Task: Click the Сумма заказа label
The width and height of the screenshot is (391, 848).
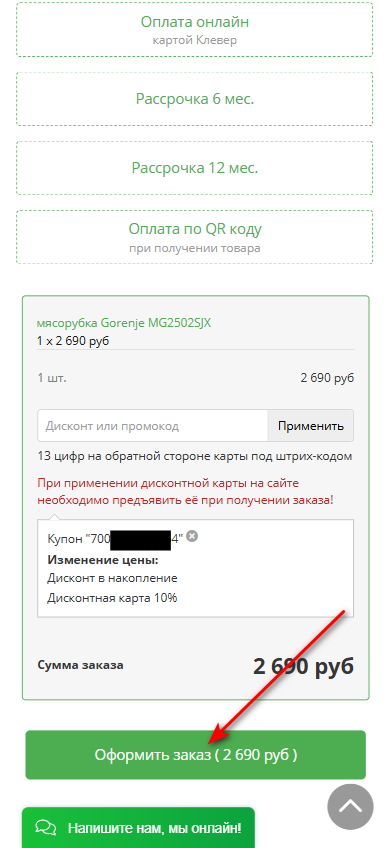Action: point(81,665)
